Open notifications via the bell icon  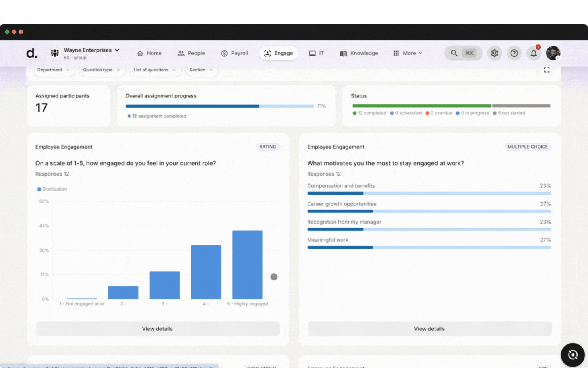534,53
